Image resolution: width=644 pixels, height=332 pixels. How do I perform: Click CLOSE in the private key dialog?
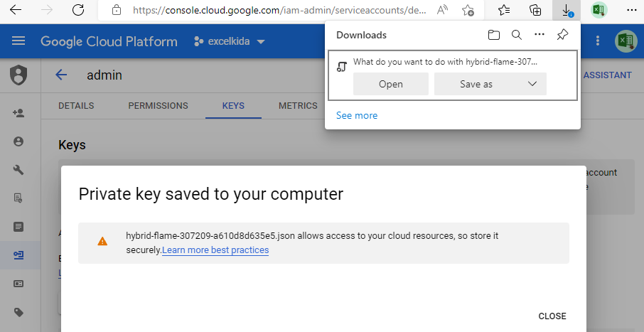552,316
